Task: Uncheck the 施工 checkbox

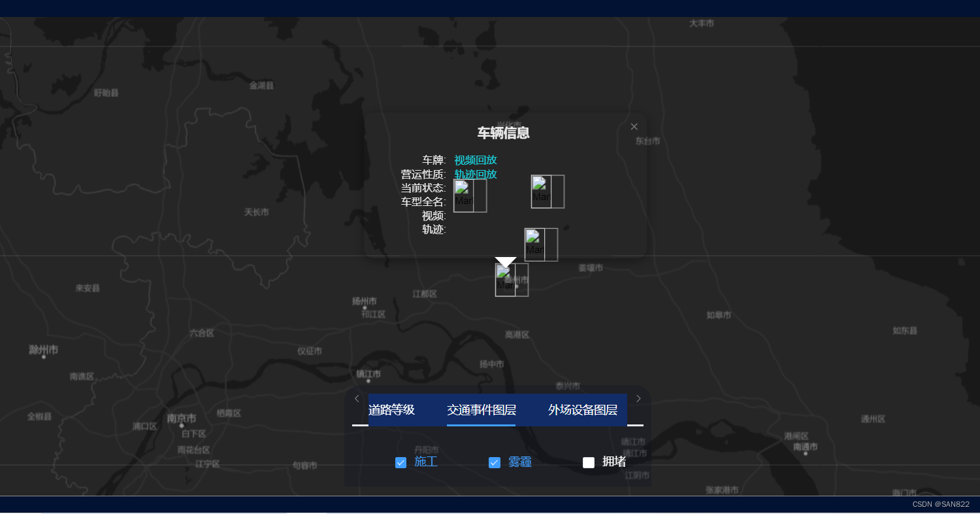Action: 400,462
